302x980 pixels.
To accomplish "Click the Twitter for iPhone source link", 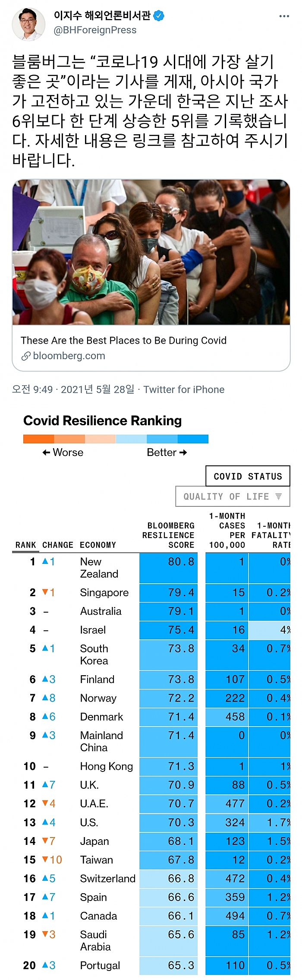I will point(184,389).
